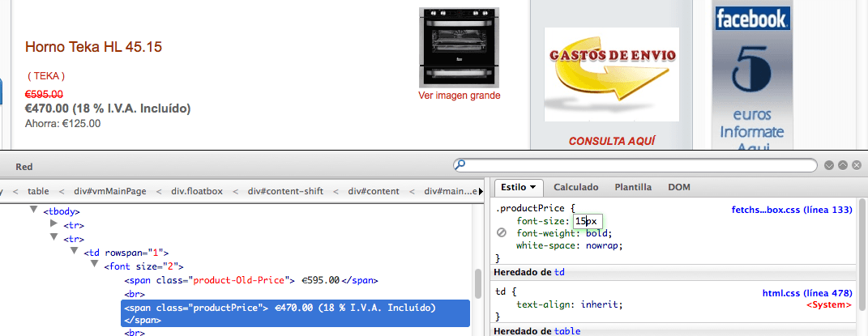Screen dimensions: 868x336
Task: Click the '<System>' label
Action: tap(829, 304)
